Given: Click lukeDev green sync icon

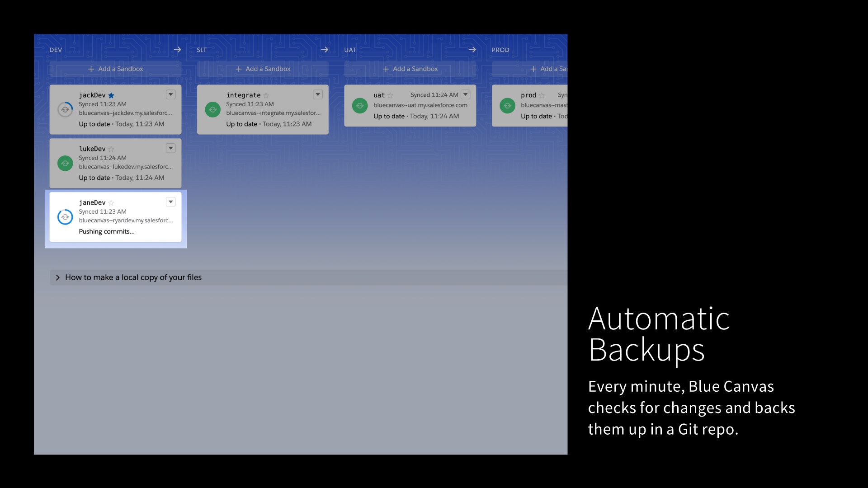Looking at the screenshot, I should coord(65,163).
